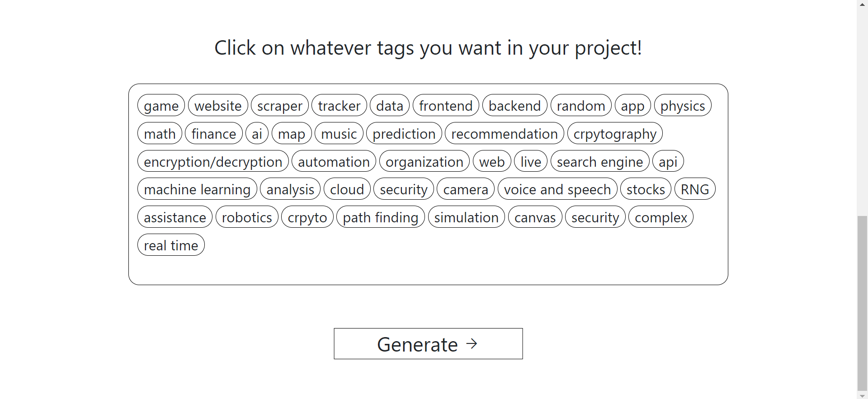Toggle the path finding tag
This screenshot has width=868, height=399.
pos(380,217)
